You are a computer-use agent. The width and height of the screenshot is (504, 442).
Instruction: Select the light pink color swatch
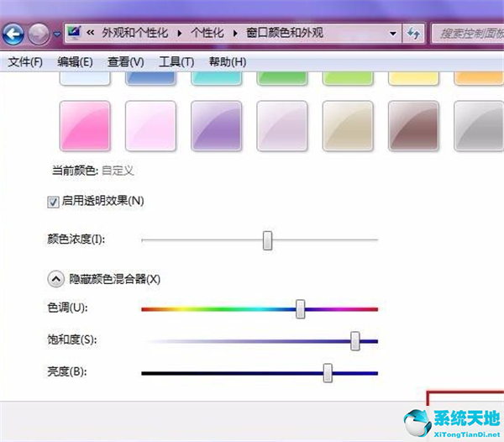[x=150, y=126]
